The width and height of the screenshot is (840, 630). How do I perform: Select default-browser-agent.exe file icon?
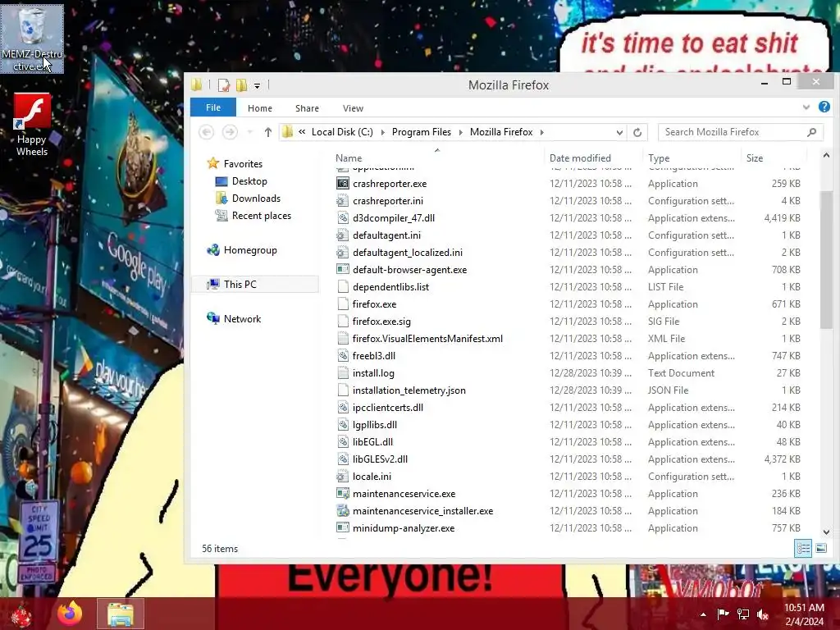(x=343, y=269)
